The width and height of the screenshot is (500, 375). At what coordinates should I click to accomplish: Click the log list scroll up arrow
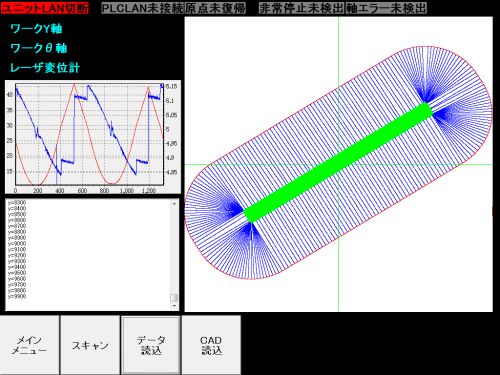pyautogui.click(x=174, y=203)
